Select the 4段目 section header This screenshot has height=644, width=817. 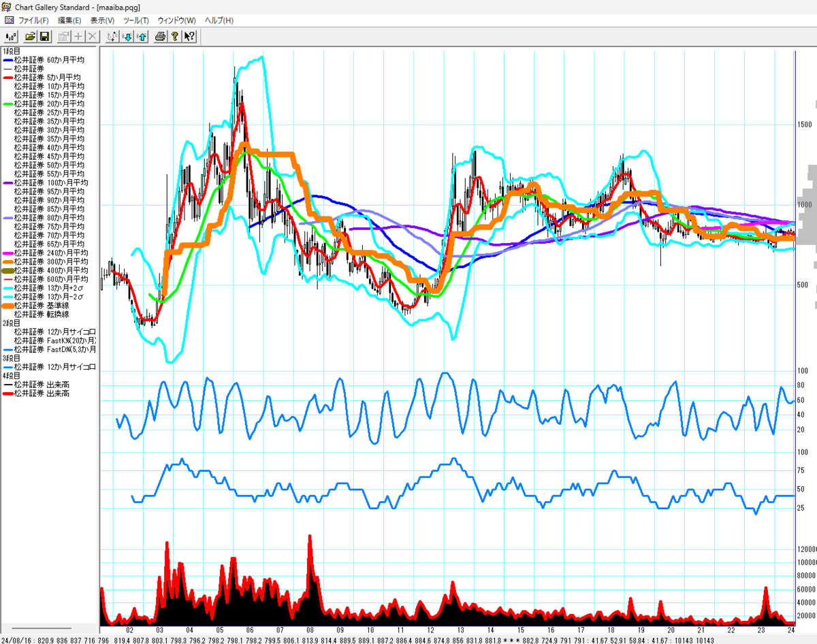(12, 376)
